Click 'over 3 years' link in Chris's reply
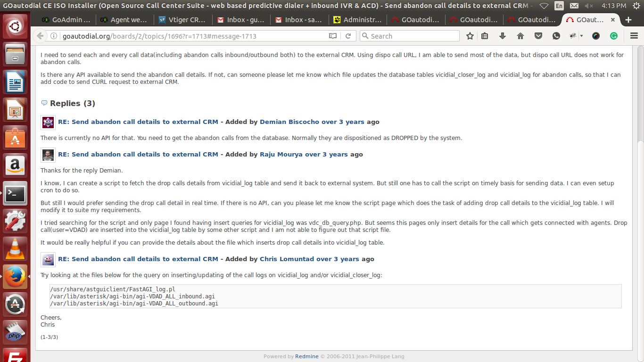The height and width of the screenshot is (362, 644). pyautogui.click(x=338, y=259)
